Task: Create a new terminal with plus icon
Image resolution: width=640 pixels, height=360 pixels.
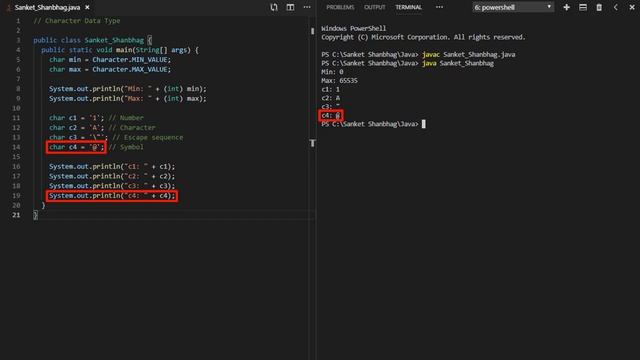Action: [567, 7]
